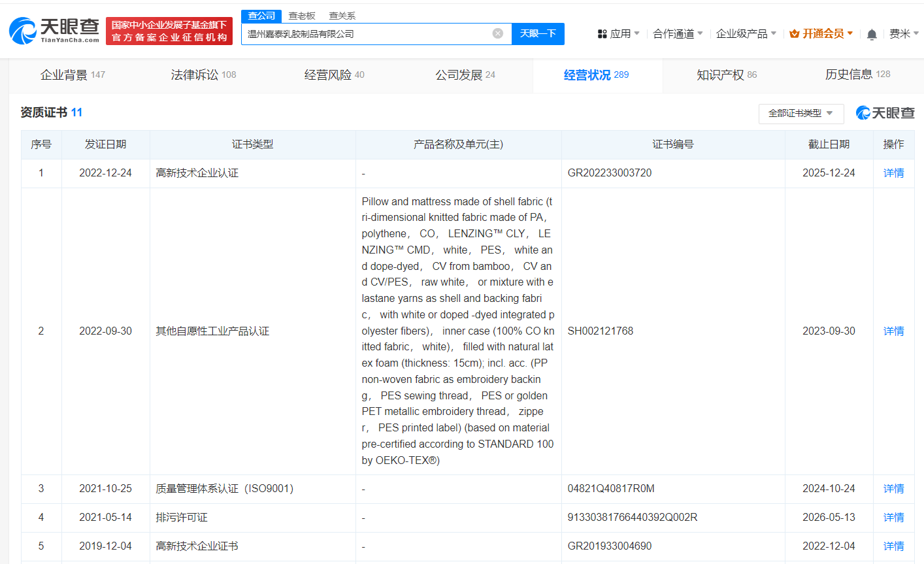This screenshot has width=924, height=564.
Task: Click the issue date 2022-09-30
Action: [105, 331]
